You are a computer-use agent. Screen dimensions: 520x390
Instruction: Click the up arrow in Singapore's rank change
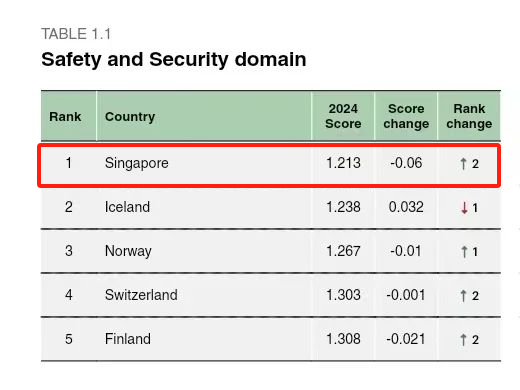coord(463,163)
